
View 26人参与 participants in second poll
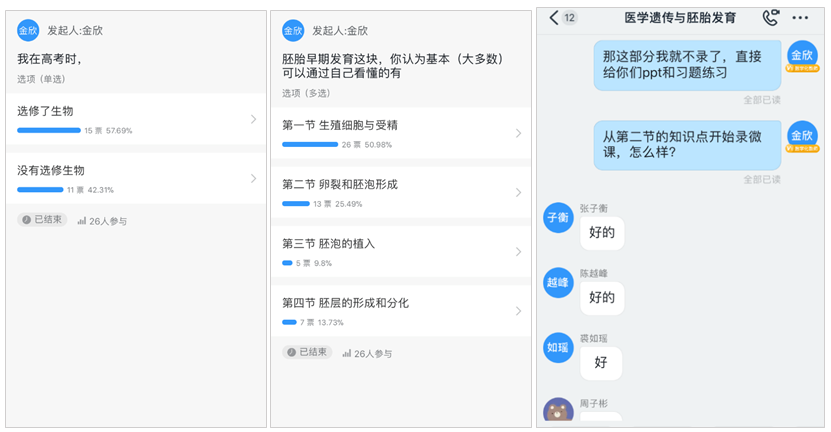tap(367, 353)
